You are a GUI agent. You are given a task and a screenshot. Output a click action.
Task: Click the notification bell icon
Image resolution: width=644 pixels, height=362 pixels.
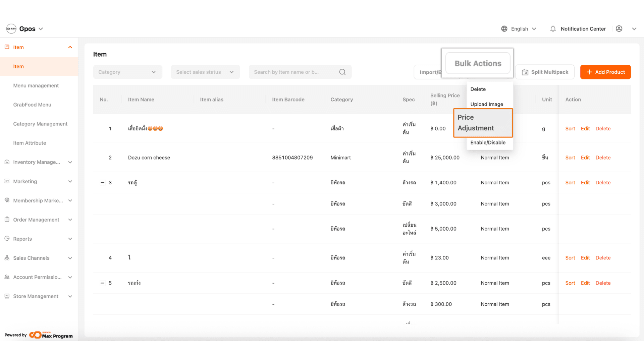553,29
